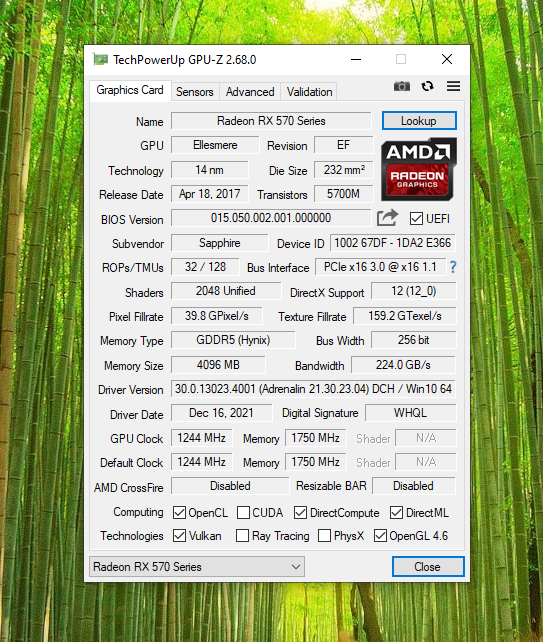Image resolution: width=543 pixels, height=642 pixels.
Task: Click the Release Date Apr 18, 2017
Action: 210,194
